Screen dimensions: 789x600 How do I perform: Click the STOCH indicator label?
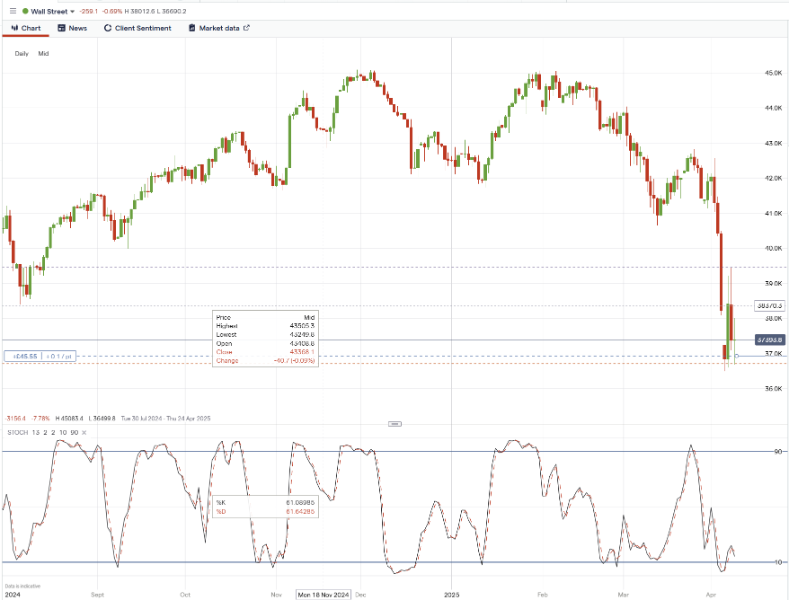(17, 431)
